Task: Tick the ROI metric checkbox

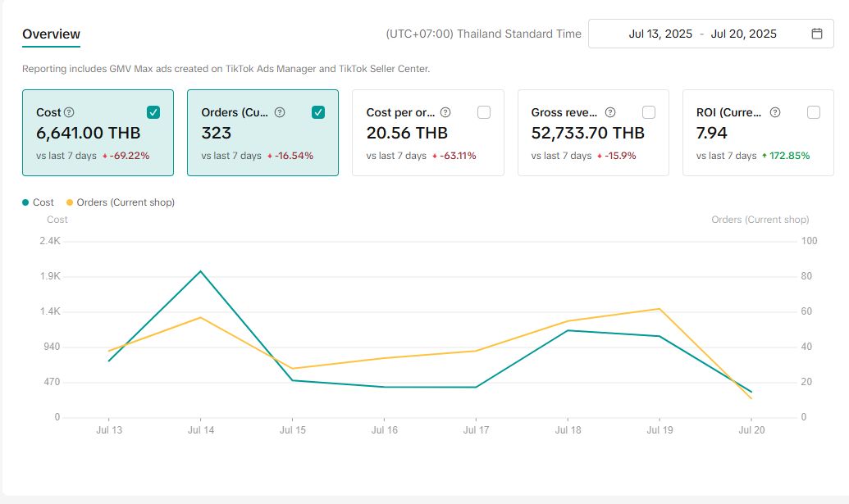Action: pyautogui.click(x=814, y=112)
